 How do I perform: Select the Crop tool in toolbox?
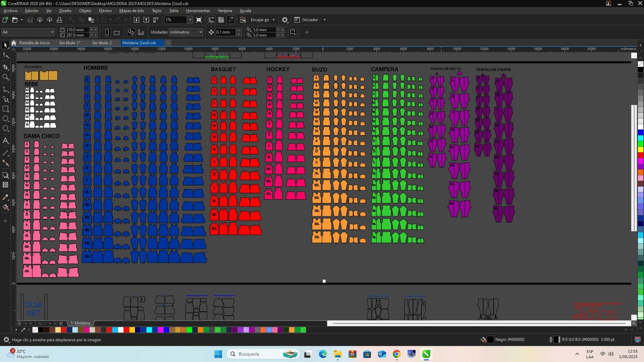[x=5, y=67]
